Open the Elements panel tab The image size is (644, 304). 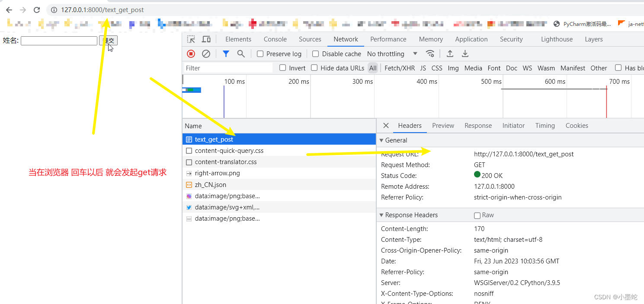coord(238,39)
